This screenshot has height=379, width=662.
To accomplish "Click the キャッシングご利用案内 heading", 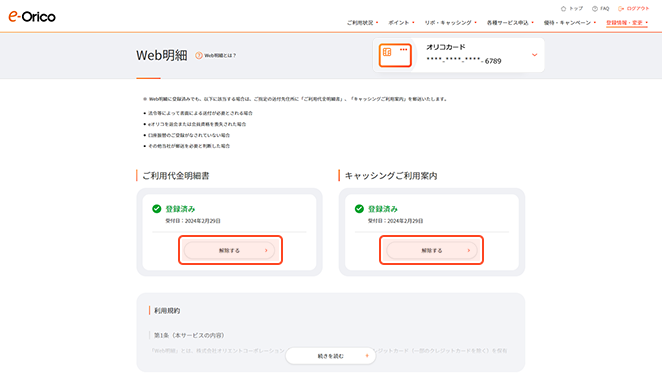I will click(x=391, y=176).
